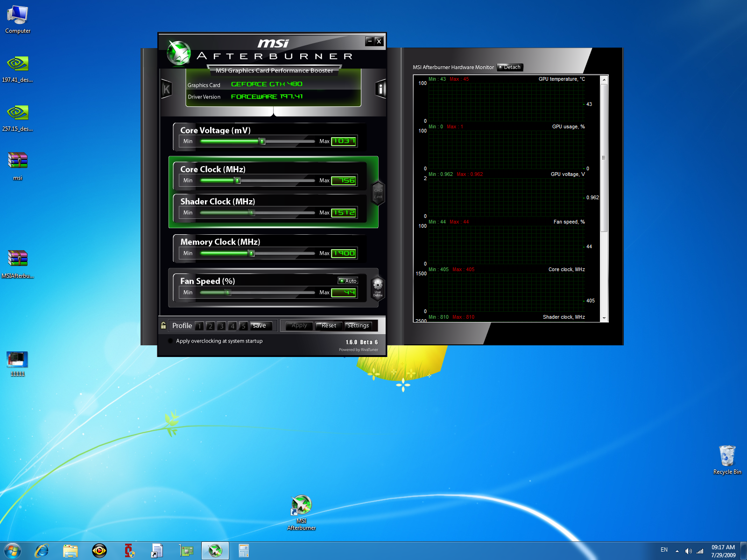Click the Core clock graph
The height and width of the screenshot is (560, 747).
coord(506,293)
